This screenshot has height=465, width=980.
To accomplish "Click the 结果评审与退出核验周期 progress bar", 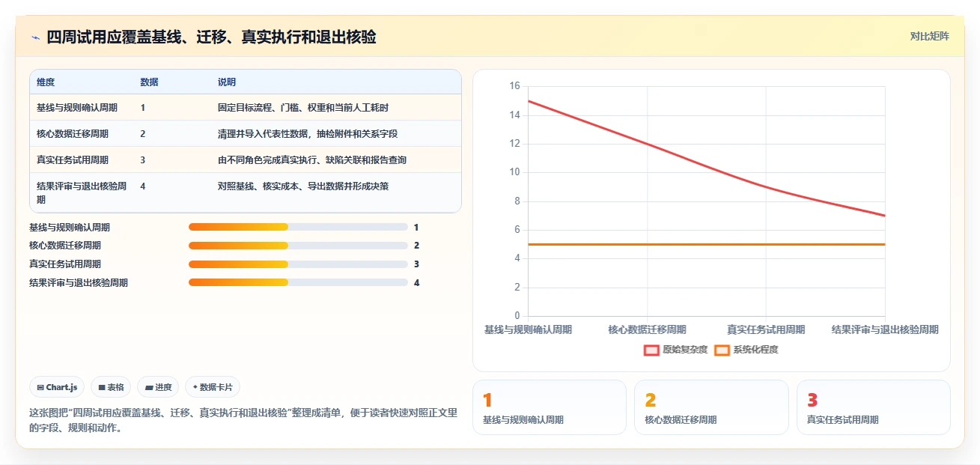I will [x=298, y=282].
